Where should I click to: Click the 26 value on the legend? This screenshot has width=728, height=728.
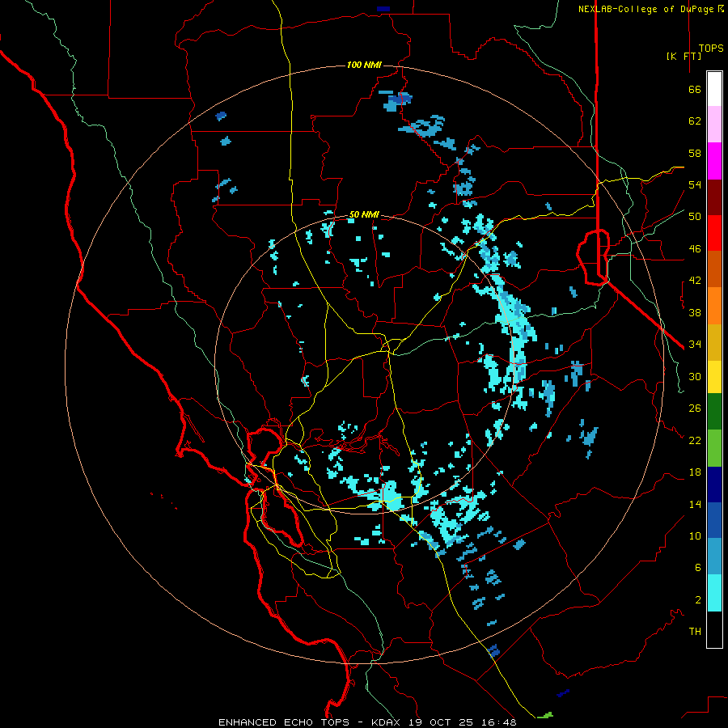click(695, 408)
